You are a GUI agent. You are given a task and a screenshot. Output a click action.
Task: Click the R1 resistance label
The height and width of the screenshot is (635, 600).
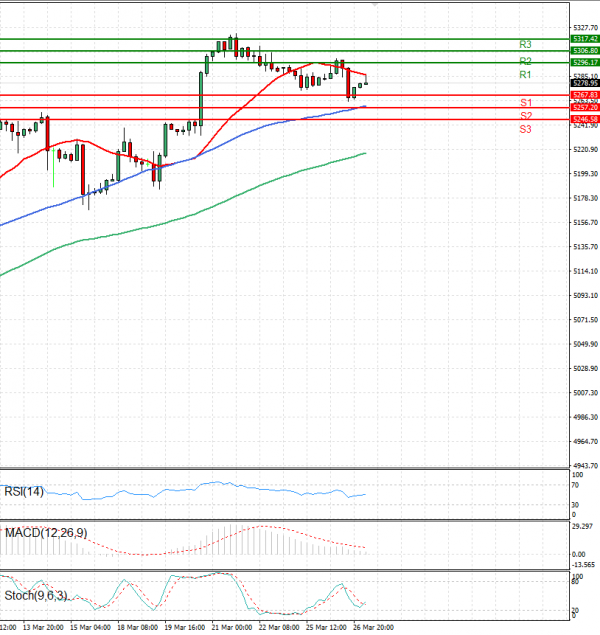[x=525, y=75]
